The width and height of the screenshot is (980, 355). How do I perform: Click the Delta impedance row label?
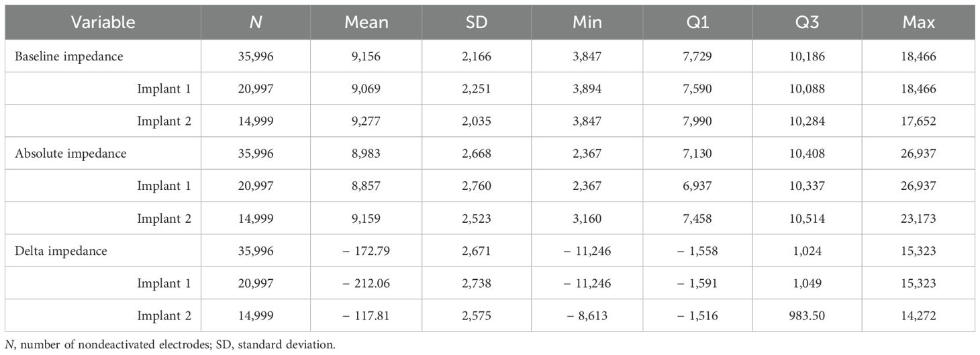62,251
